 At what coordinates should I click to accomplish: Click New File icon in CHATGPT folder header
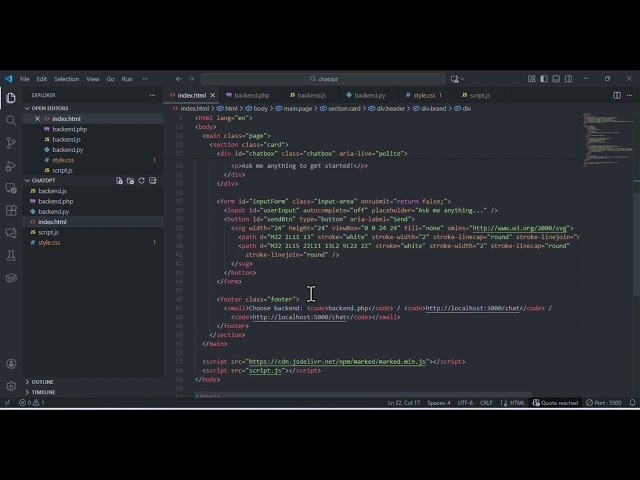(119, 181)
